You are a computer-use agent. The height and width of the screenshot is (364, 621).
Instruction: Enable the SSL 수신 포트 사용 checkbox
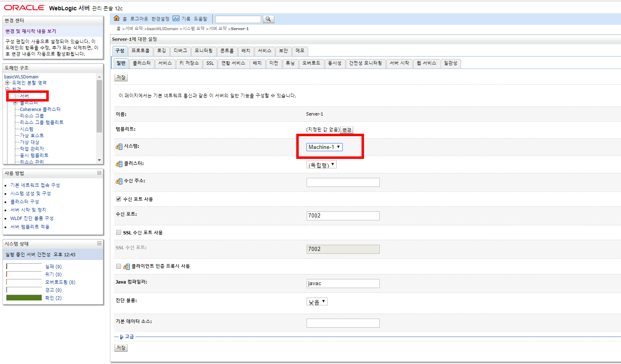click(x=119, y=232)
